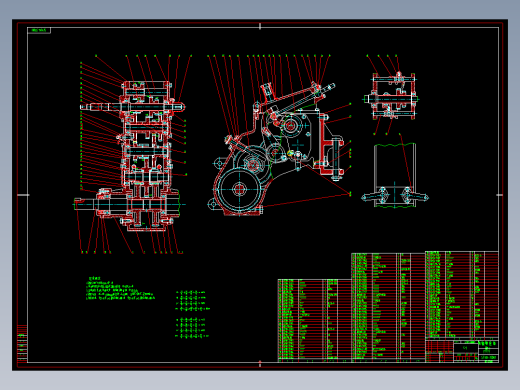Click the title block at the bottom-right corner
This screenshot has width=520, height=390.
462,350
